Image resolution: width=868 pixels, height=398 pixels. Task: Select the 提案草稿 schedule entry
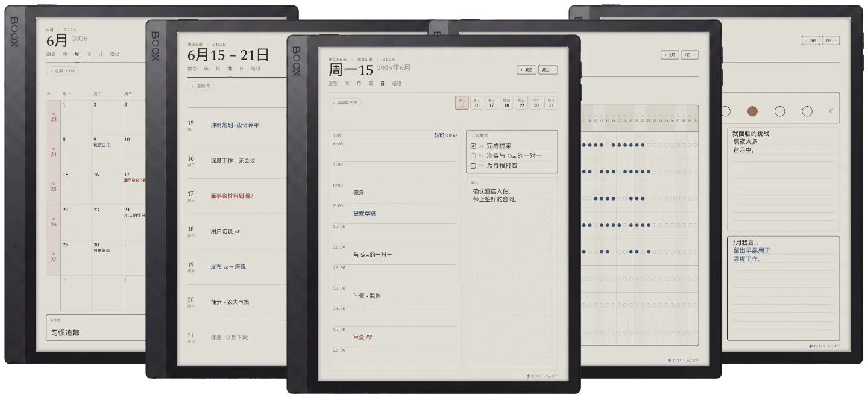pyautogui.click(x=364, y=213)
